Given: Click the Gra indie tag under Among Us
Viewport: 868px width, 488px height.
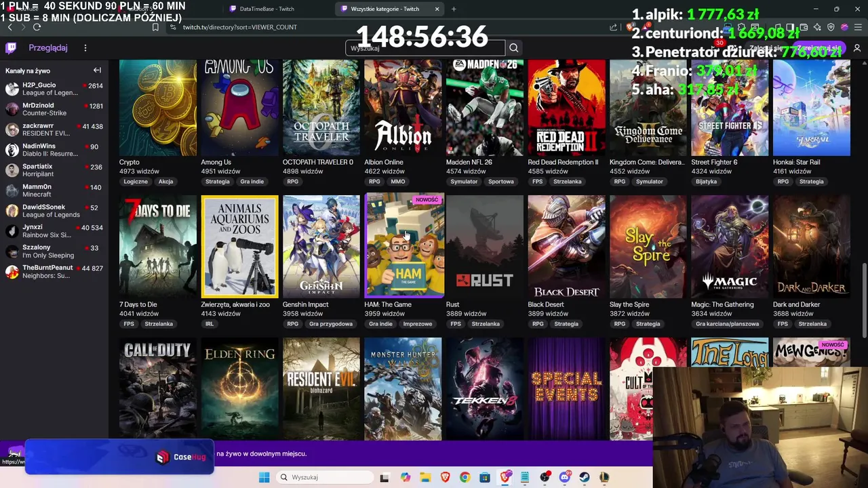Looking at the screenshot, I should pyautogui.click(x=252, y=182).
